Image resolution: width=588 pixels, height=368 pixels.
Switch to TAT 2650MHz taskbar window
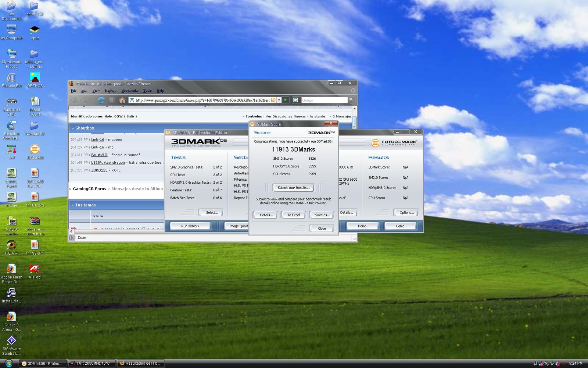[92, 364]
